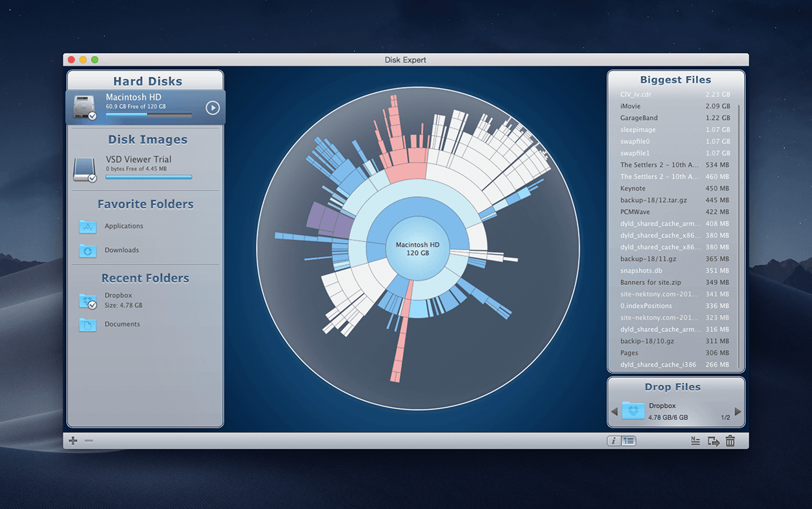
Task: Select PCMWave in the file list
Action: pos(675,212)
